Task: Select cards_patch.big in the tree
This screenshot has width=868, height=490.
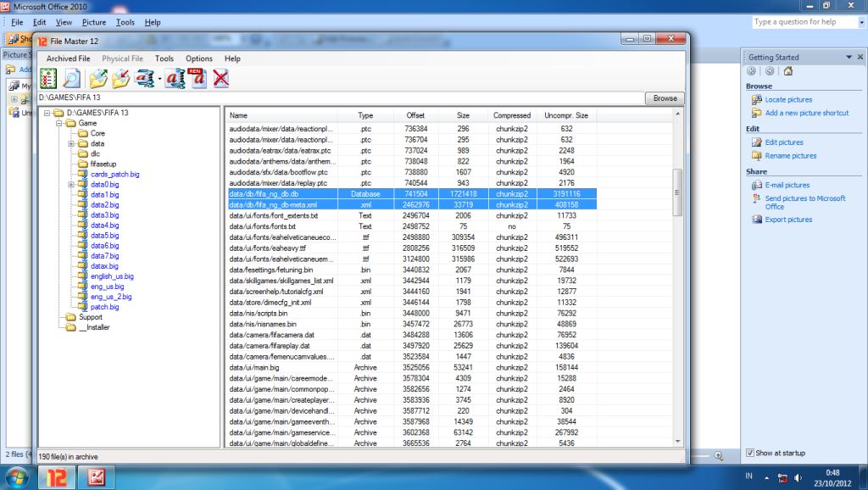Action: pyautogui.click(x=115, y=175)
